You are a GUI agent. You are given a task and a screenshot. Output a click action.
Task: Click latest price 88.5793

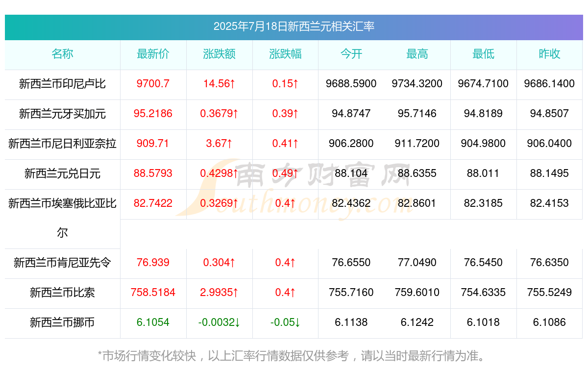153,173
